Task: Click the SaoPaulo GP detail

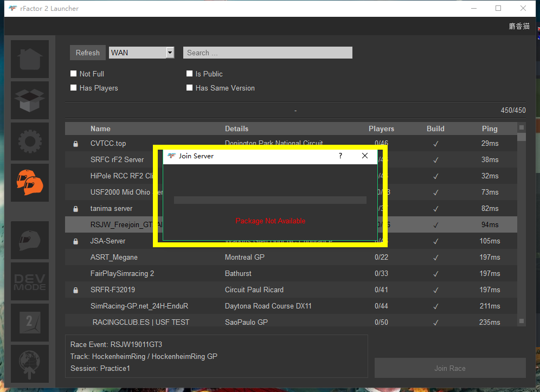Action: coord(246,323)
